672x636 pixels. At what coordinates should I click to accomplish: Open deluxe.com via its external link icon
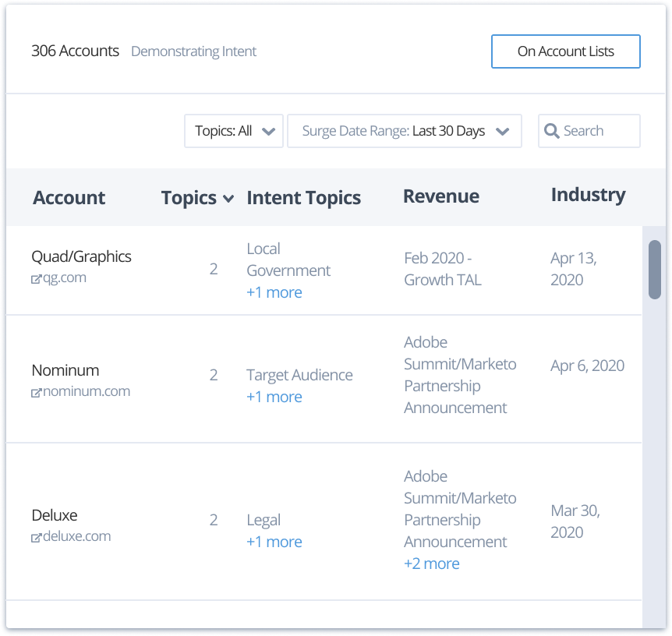pos(34,536)
